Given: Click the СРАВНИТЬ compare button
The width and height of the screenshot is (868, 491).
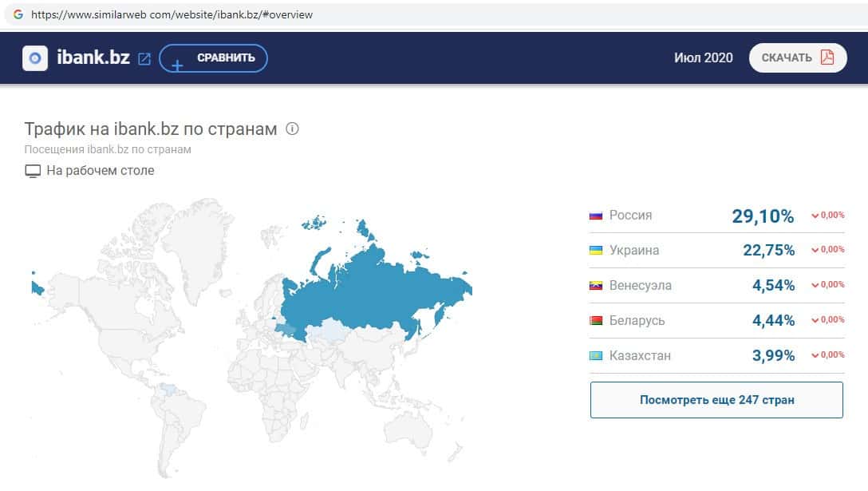Looking at the screenshot, I should [x=213, y=58].
